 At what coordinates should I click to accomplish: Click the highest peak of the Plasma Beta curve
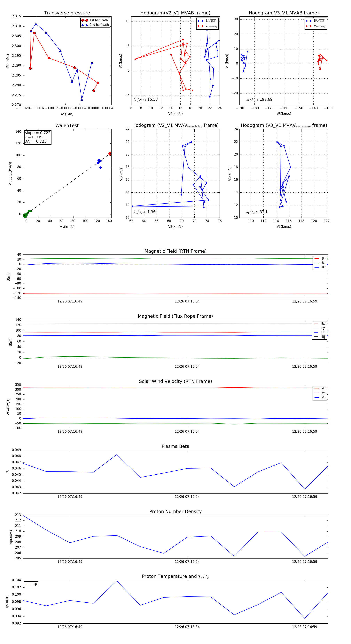[x=117, y=455]
